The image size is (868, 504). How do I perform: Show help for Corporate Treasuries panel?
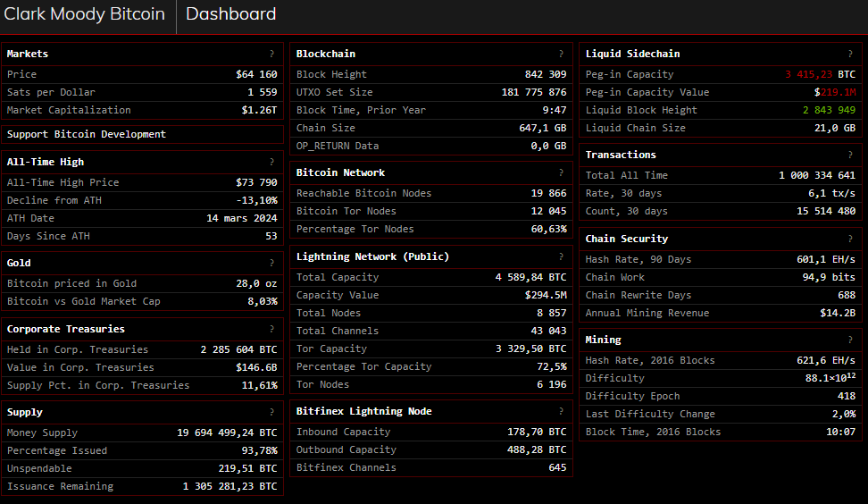click(271, 330)
